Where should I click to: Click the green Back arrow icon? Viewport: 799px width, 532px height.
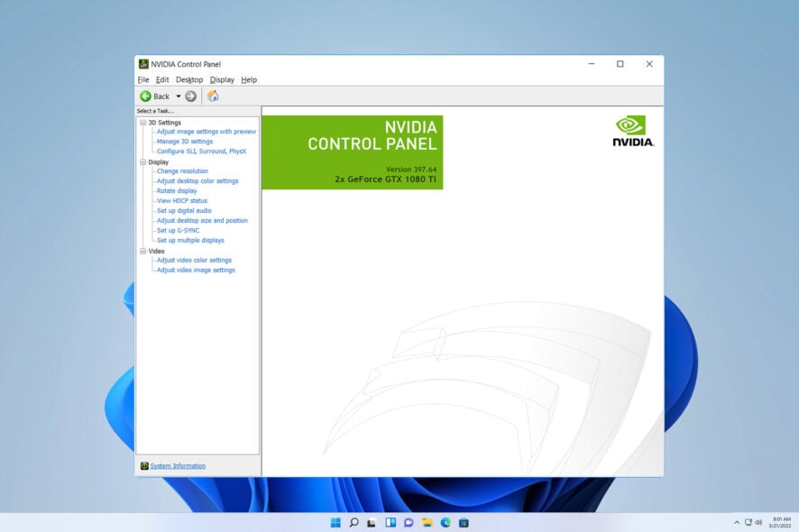[145, 96]
